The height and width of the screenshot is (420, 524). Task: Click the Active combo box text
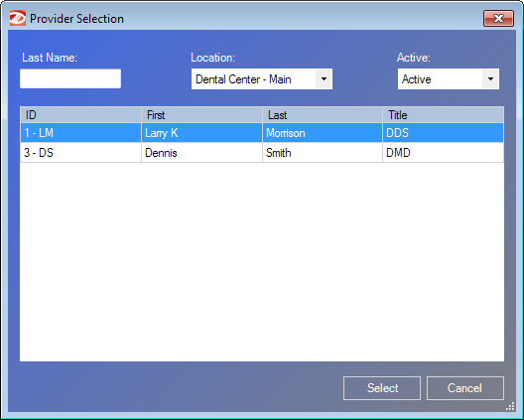(x=417, y=79)
